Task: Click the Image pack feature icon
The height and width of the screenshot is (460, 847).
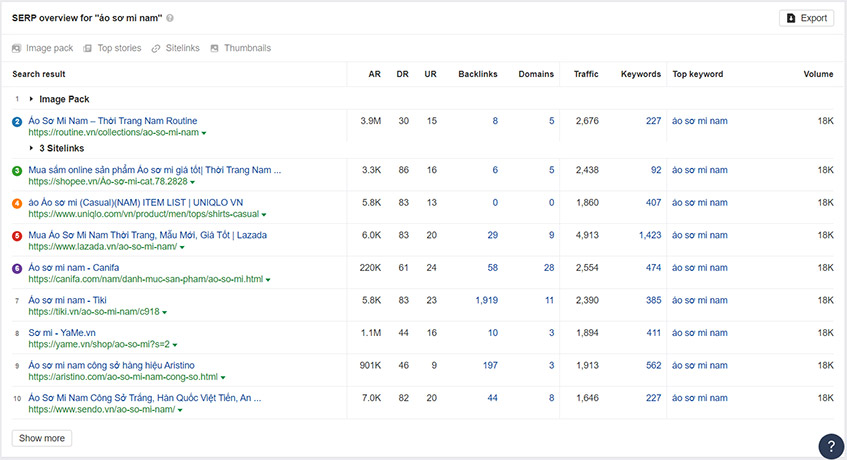Action: coord(17,48)
